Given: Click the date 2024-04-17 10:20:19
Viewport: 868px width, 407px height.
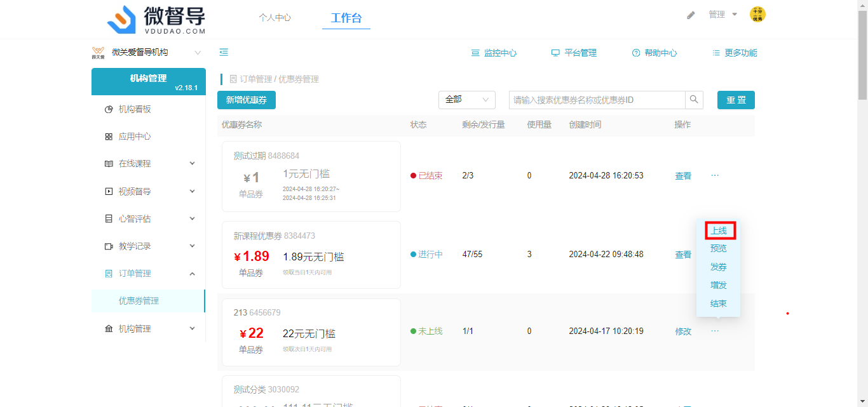Looking at the screenshot, I should pos(606,331).
